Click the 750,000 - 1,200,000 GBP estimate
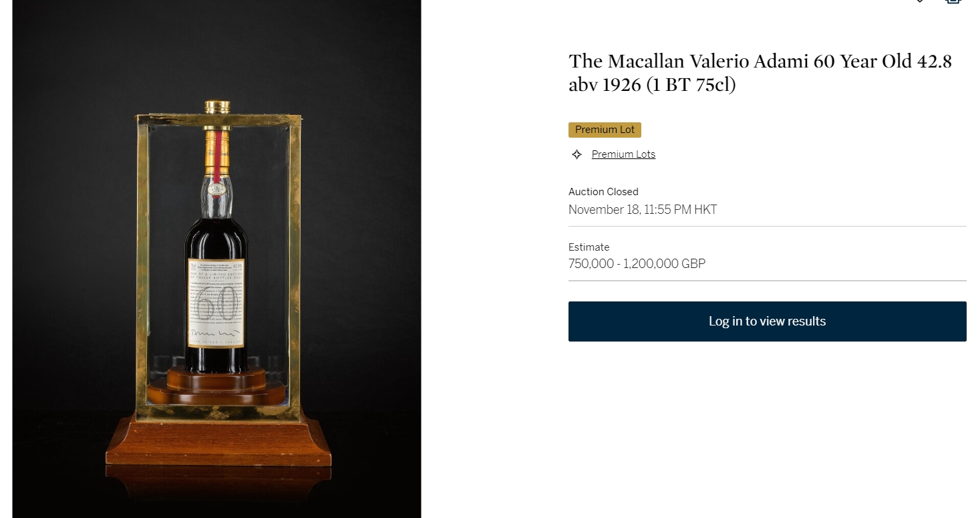 coord(637,264)
